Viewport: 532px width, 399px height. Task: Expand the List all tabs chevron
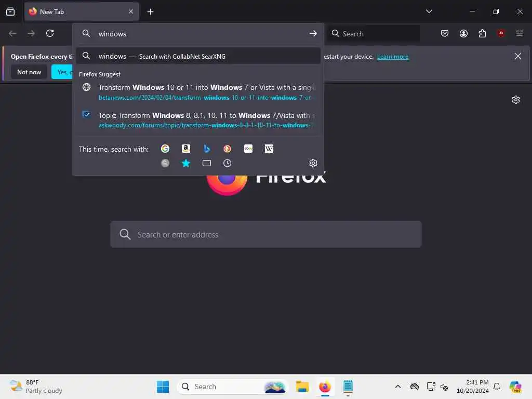pos(429,11)
